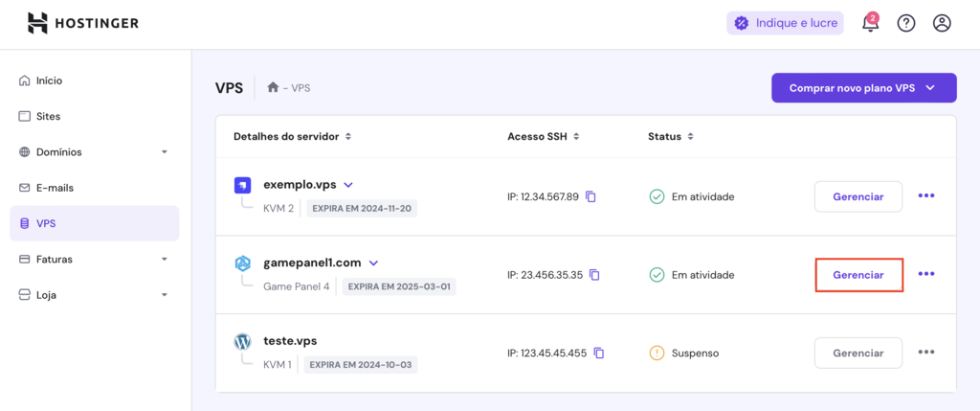
Task: Open the notifications bell icon
Action: coord(870,23)
